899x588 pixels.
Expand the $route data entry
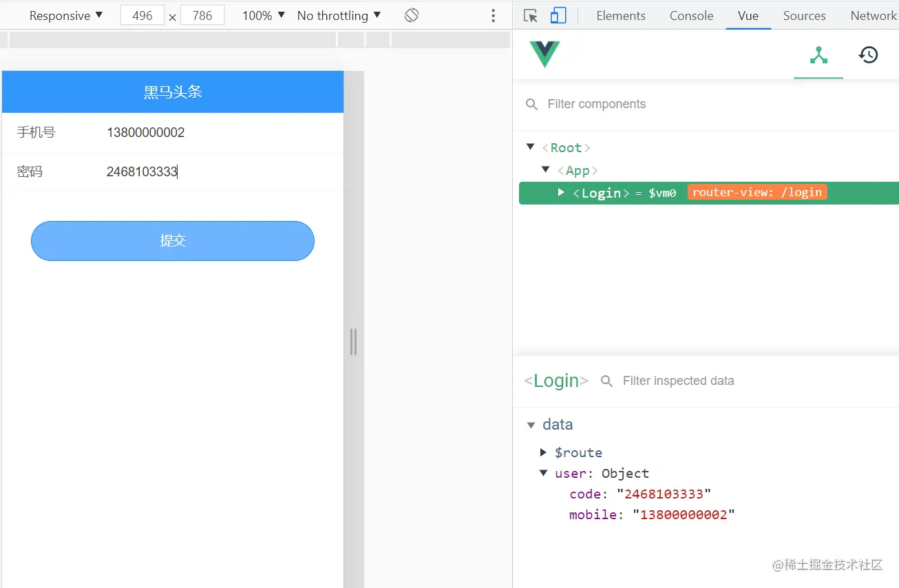543,452
